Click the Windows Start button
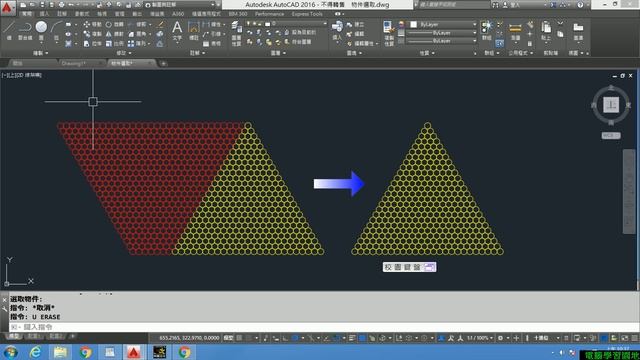This screenshot has width=640, height=360. 11,352
